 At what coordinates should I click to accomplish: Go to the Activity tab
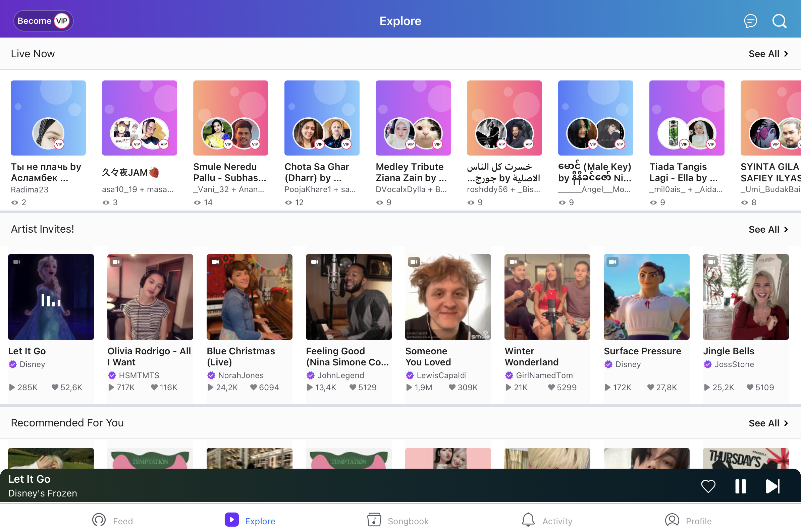point(547,521)
